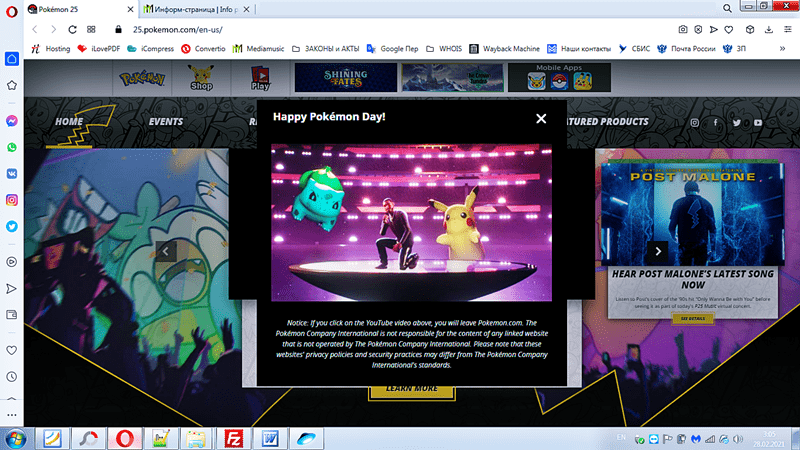Reload the current page
Image resolution: width=800 pixels, height=450 pixels.
tap(72, 30)
